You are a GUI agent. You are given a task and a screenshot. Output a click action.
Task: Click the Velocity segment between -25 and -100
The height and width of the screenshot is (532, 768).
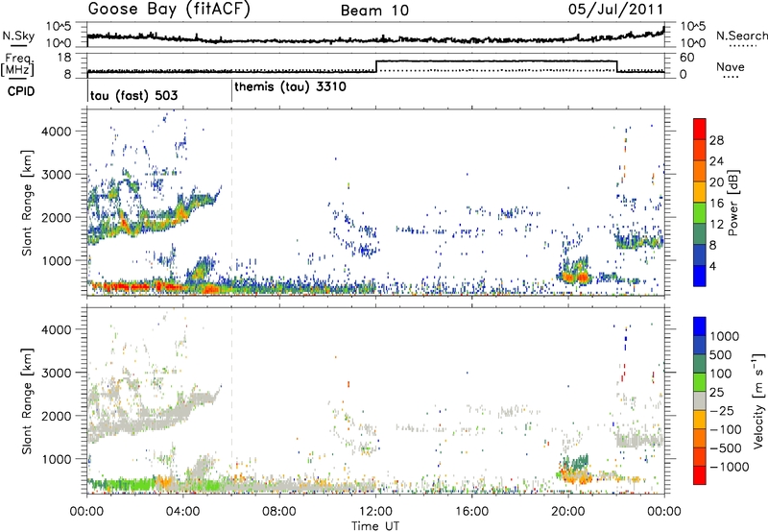click(x=700, y=420)
